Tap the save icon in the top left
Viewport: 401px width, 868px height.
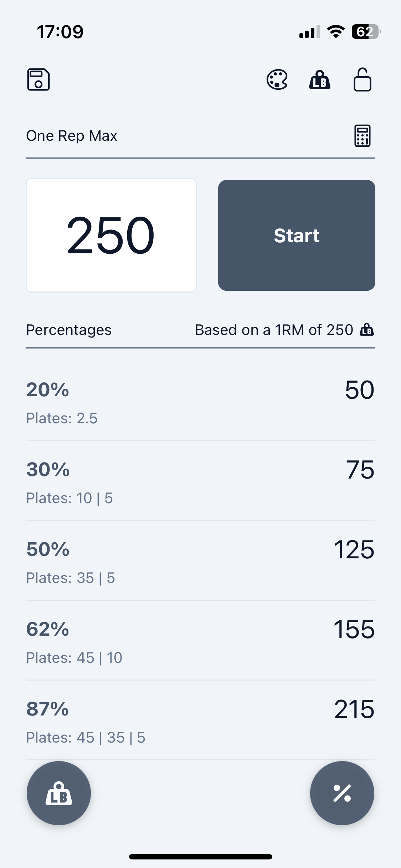pos(38,80)
